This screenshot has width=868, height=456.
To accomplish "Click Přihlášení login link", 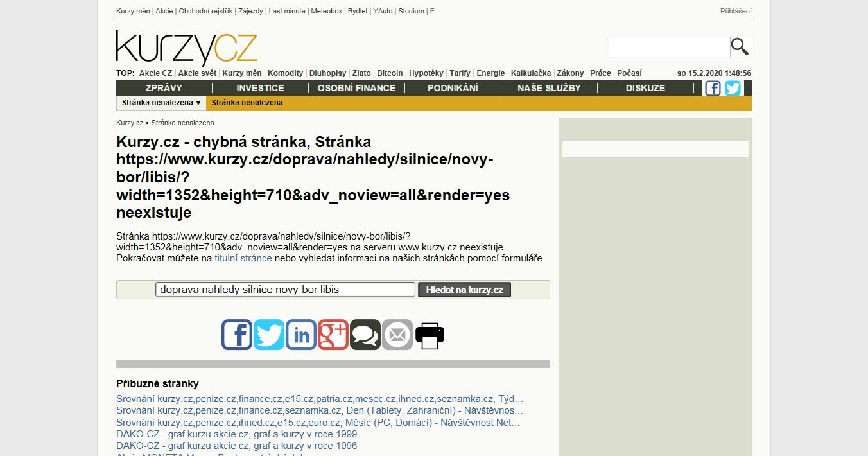I will pos(736,11).
